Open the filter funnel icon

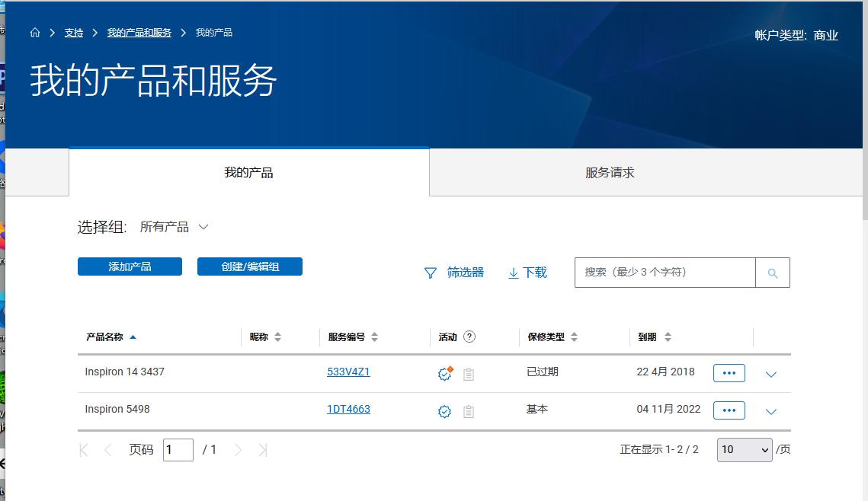pos(430,272)
